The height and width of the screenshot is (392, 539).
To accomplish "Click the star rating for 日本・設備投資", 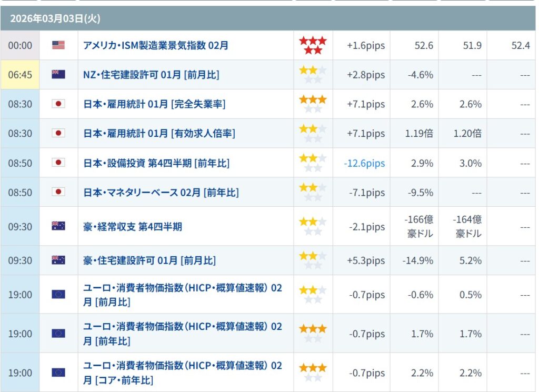I will [313, 163].
